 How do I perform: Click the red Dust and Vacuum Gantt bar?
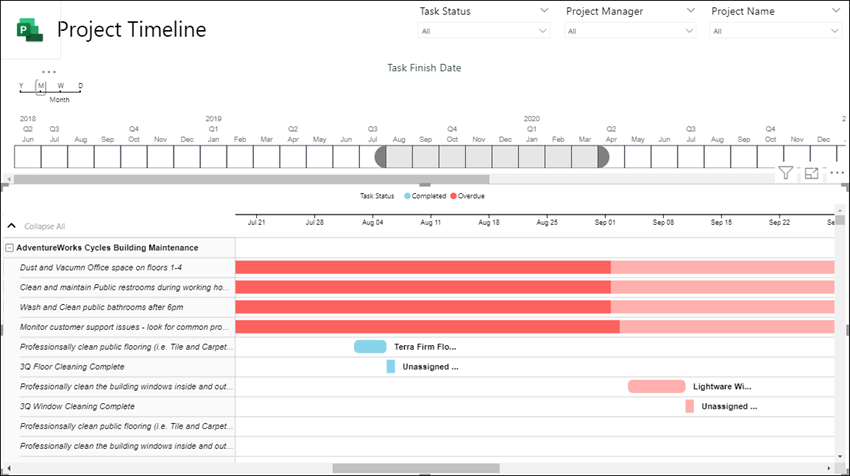(x=423, y=267)
